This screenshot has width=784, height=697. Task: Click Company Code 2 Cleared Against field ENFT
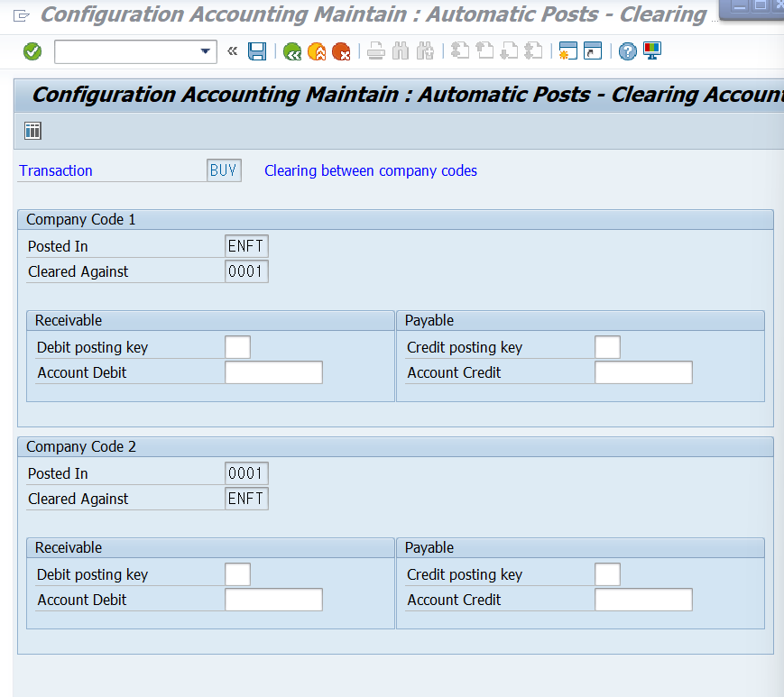tap(246, 499)
